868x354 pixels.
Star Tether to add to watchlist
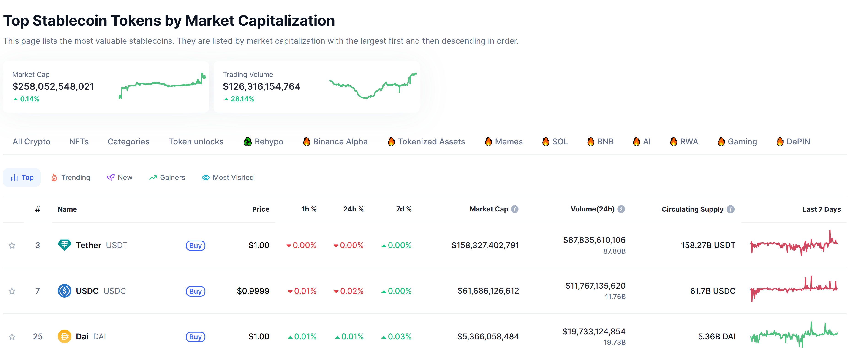[x=12, y=245]
